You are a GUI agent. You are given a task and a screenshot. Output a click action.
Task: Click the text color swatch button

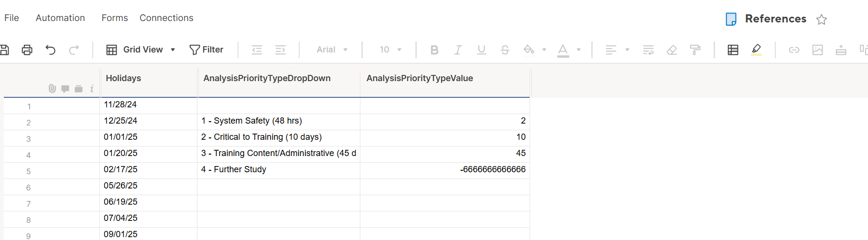tap(563, 50)
